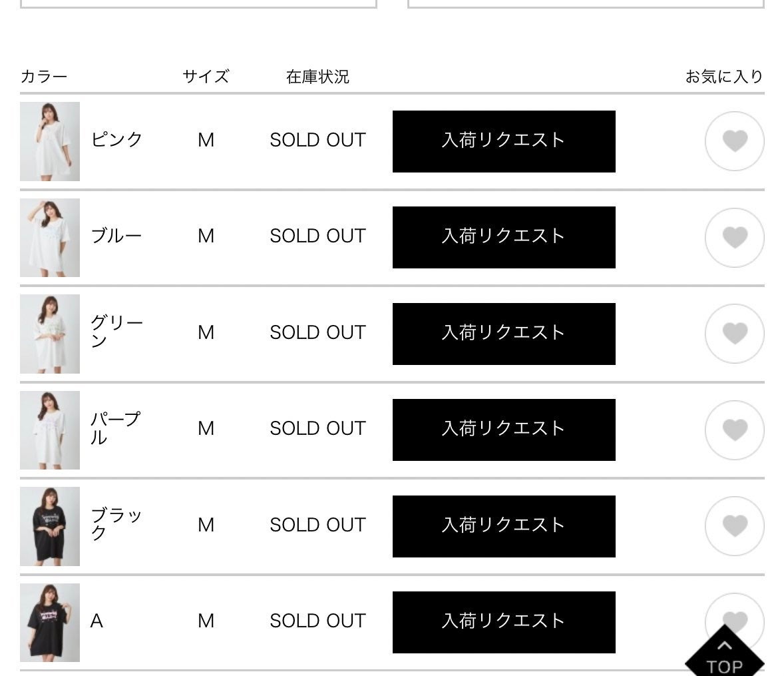Viewport: 784px width, 676px height.
Task: View the グリーン product image
Action: coord(50,334)
